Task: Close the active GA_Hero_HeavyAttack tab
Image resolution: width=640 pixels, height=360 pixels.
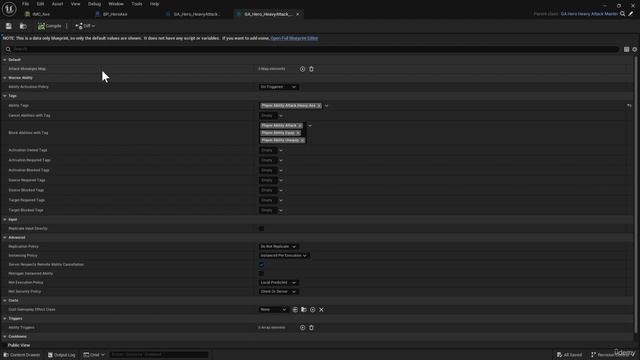Action: 298,14
